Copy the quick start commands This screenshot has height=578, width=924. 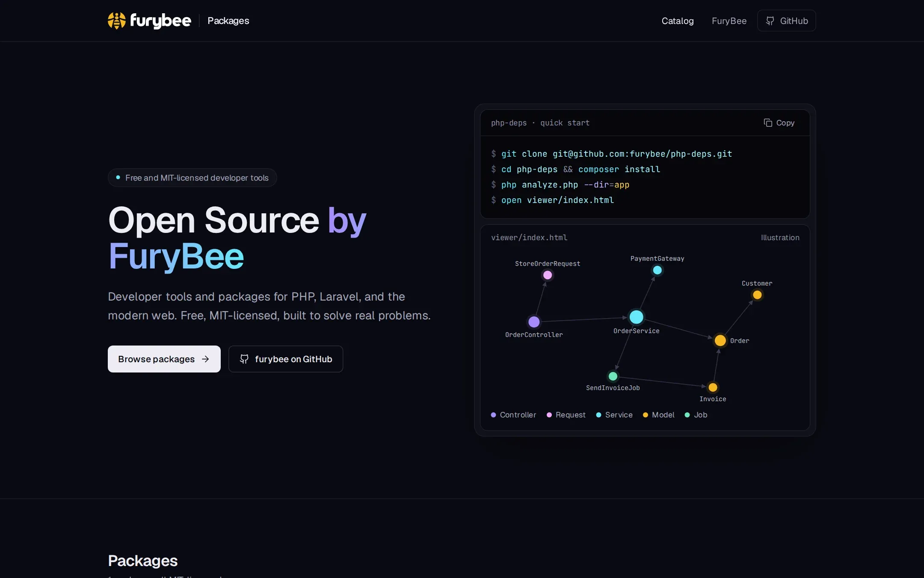(x=779, y=123)
